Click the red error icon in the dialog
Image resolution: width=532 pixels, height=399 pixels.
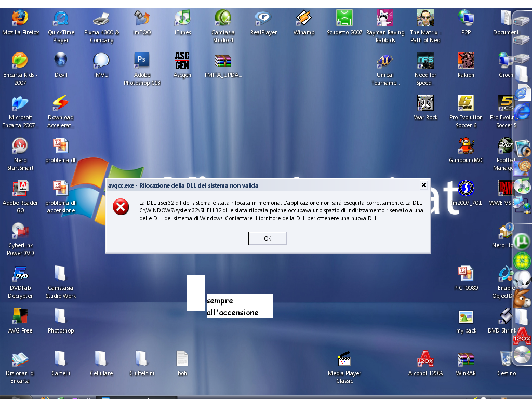coord(121,207)
